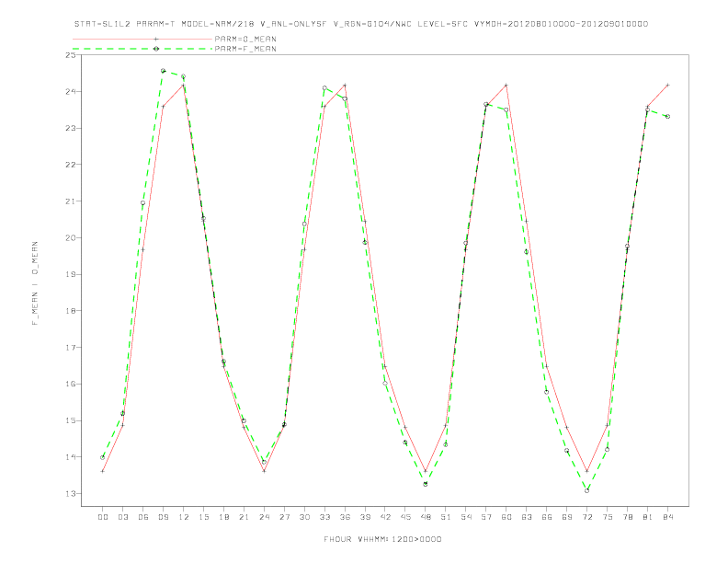Click forecast hour label 66 on x-axis
Viewport: 728px width, 563px height.
click(x=547, y=517)
